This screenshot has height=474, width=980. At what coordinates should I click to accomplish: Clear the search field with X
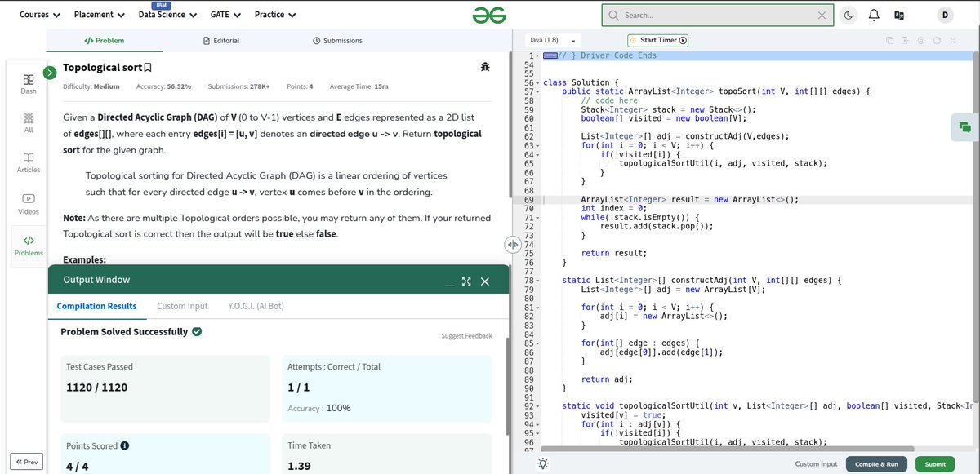[x=822, y=15]
